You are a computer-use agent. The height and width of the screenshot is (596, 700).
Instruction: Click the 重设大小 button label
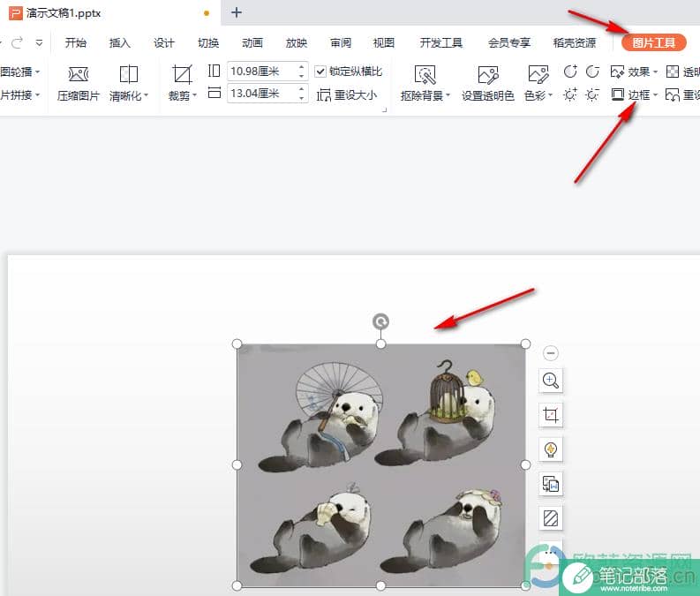click(x=356, y=95)
